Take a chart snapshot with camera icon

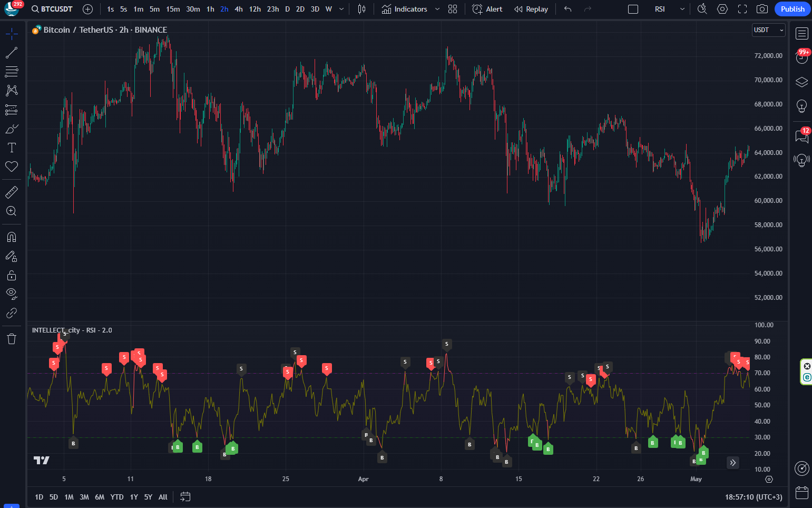762,9
